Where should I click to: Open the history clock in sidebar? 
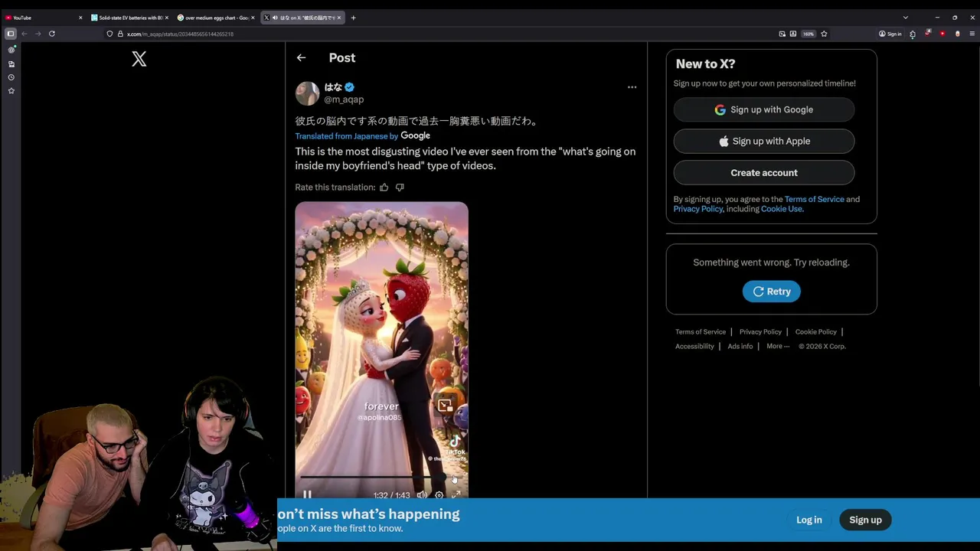pyautogui.click(x=11, y=77)
